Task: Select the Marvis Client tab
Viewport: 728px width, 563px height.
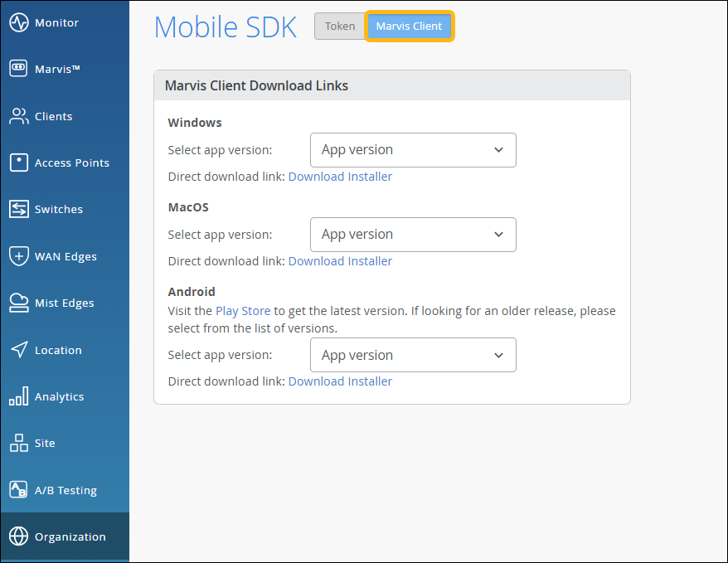Action: 409,26
